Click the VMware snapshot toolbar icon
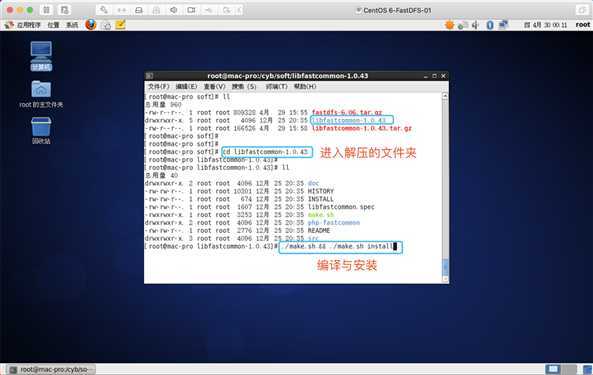The width and height of the screenshot is (593, 375). coord(65,10)
